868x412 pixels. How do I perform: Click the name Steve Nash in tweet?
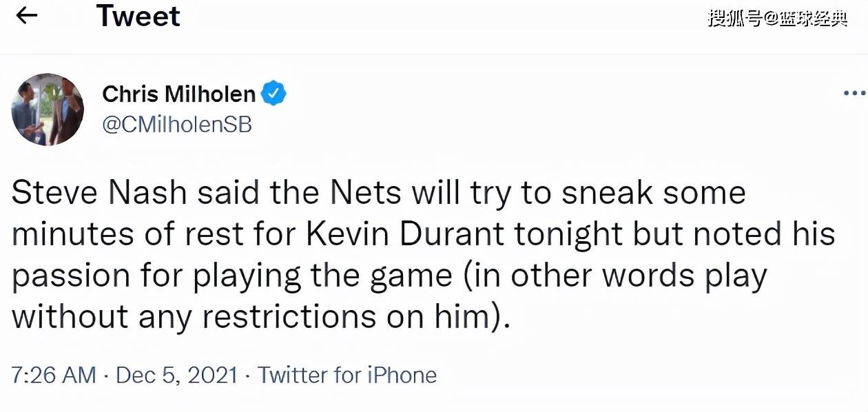(99, 194)
